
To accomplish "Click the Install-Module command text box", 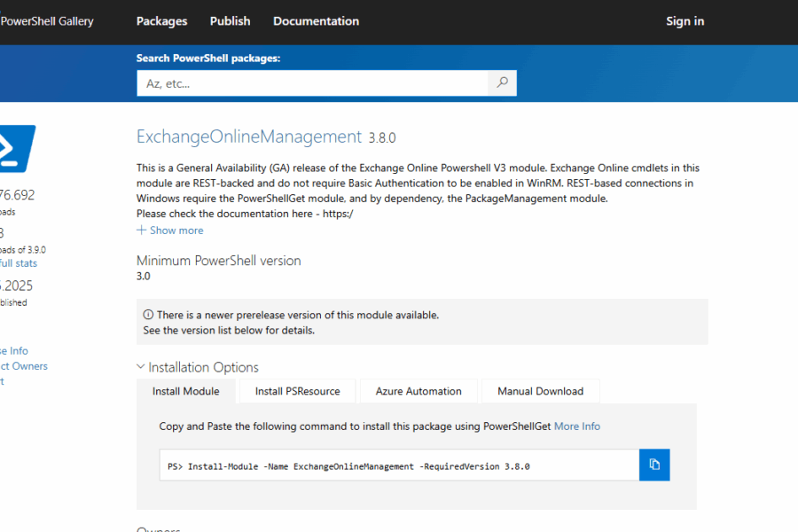I will click(399, 465).
